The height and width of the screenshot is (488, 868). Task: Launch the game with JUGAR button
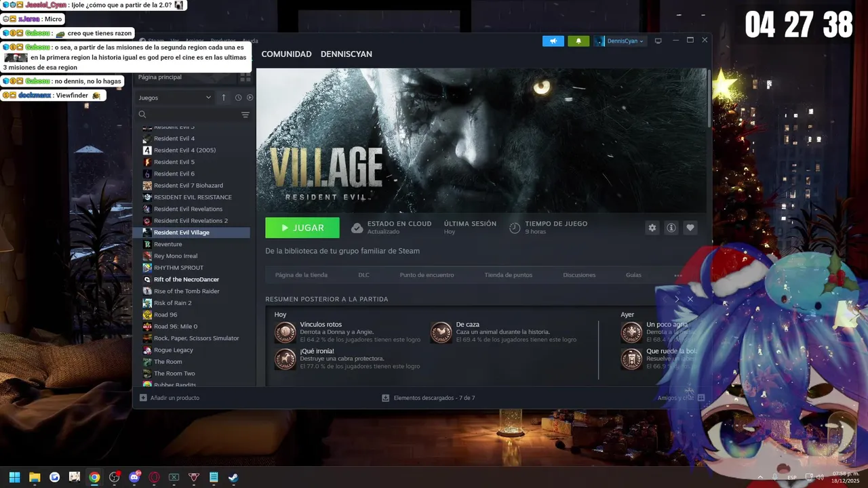(302, 228)
